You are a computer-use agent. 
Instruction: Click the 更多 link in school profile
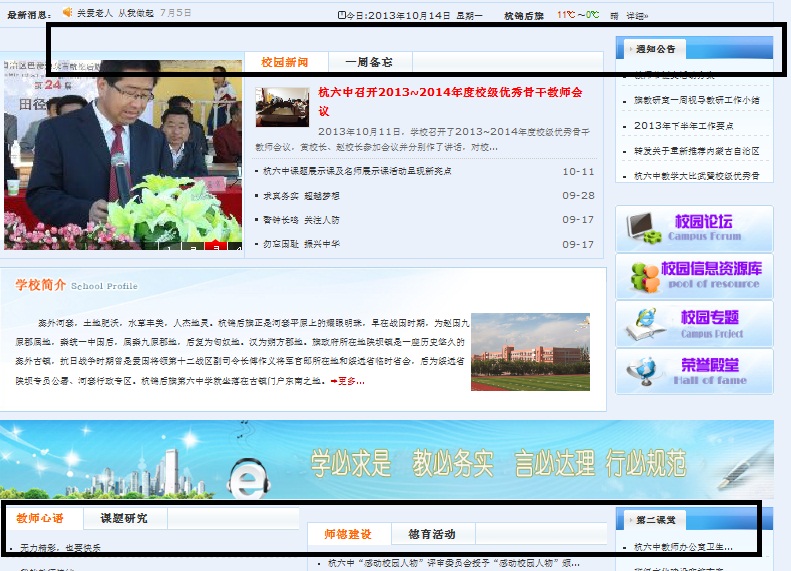tap(347, 381)
